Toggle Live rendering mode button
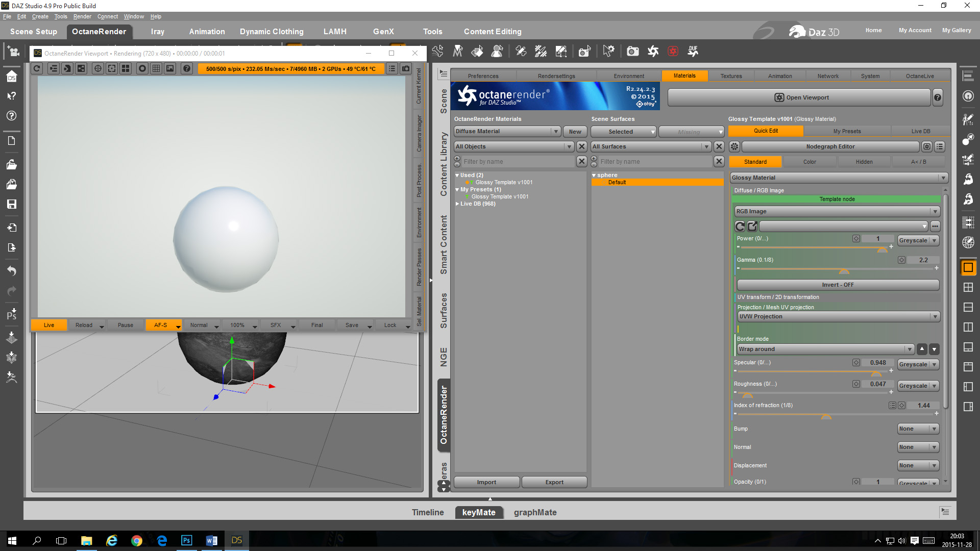 tap(49, 325)
